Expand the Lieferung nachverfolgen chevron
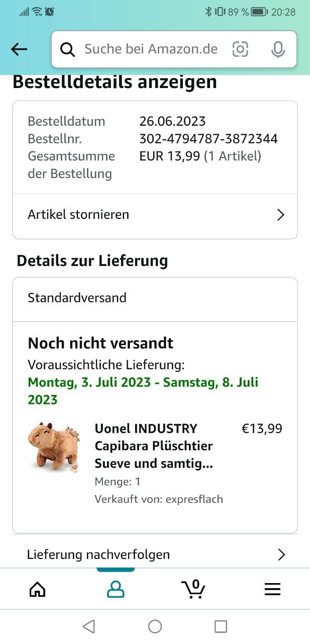Screen dimensions: 310x644 pos(281,555)
